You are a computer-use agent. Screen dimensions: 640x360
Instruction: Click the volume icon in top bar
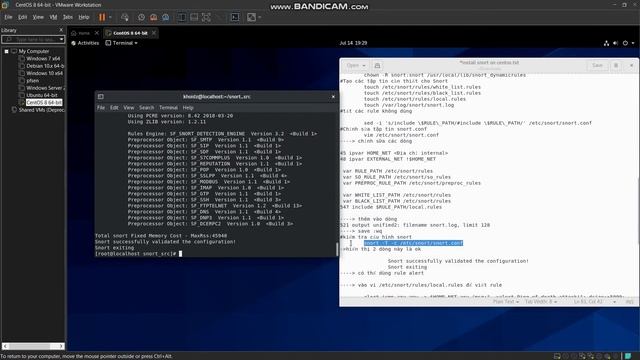point(615,43)
